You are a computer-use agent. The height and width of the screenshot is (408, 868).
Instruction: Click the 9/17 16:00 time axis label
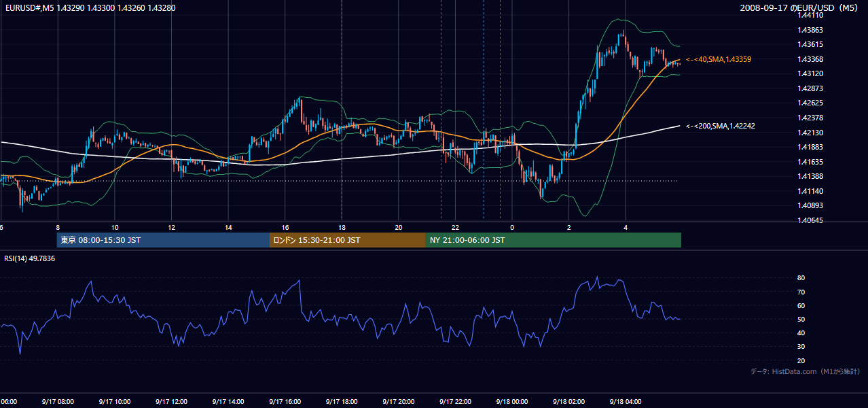pyautogui.click(x=285, y=401)
